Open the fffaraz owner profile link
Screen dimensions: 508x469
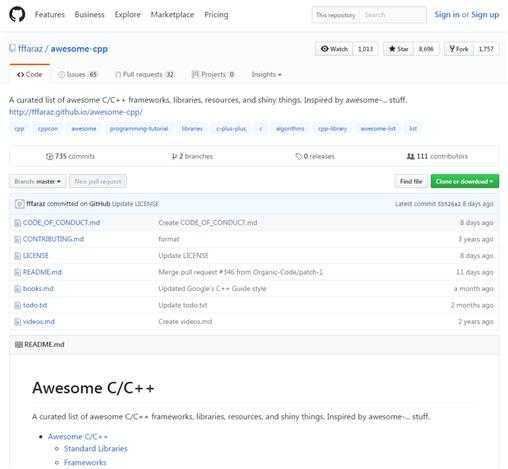pyautogui.click(x=30, y=49)
